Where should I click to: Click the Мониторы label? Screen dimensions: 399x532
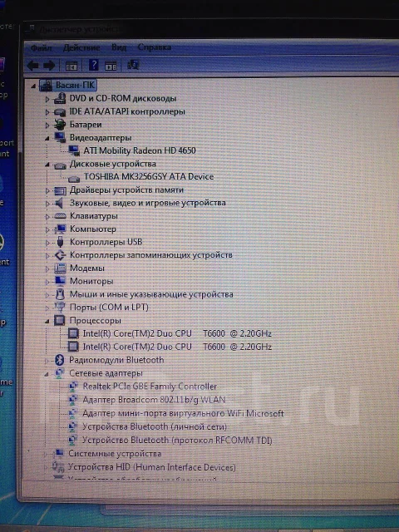pyautogui.click(x=91, y=281)
